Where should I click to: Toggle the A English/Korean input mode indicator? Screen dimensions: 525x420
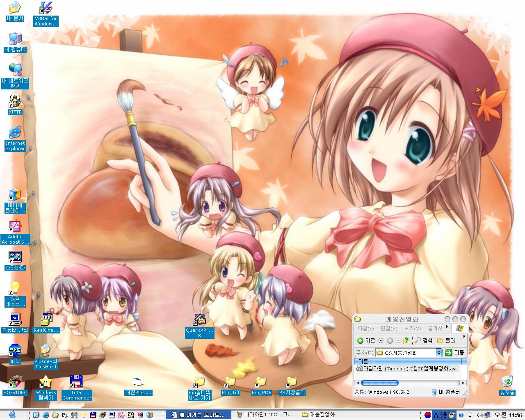436,415
